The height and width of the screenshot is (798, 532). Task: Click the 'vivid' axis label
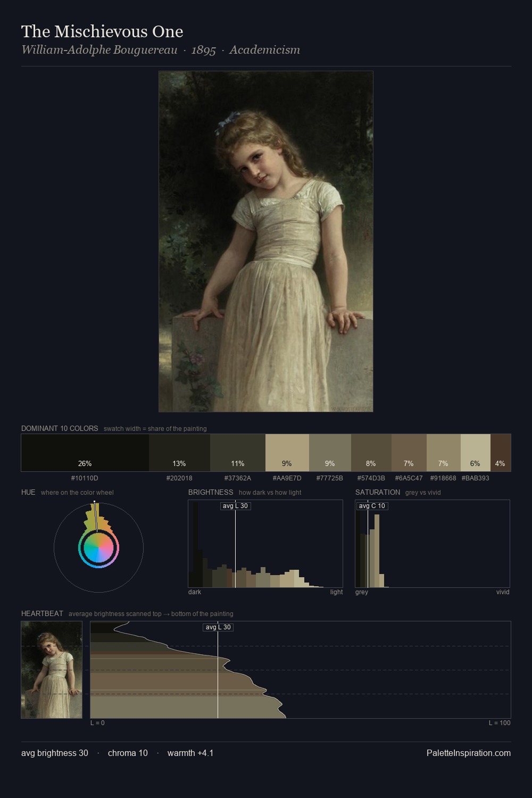(x=503, y=592)
